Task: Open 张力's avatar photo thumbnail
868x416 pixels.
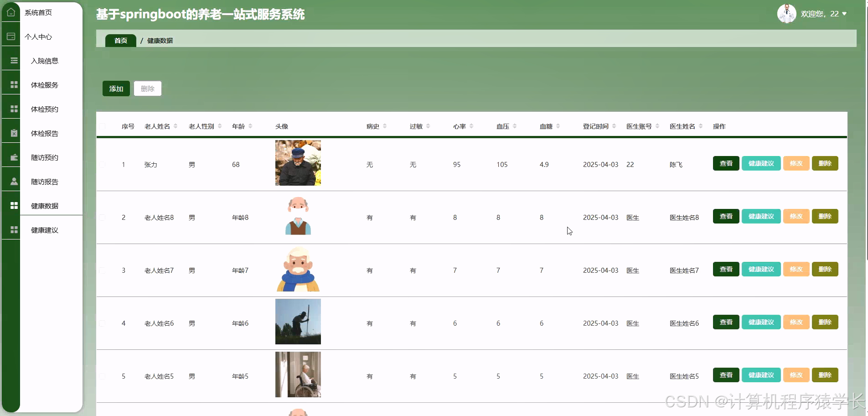Action: [298, 163]
